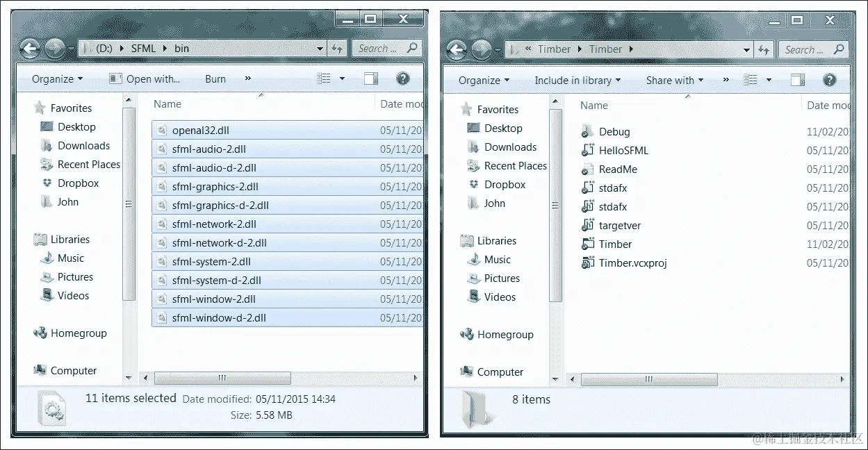Click Forward arrow in SFML bin window

tap(55, 49)
